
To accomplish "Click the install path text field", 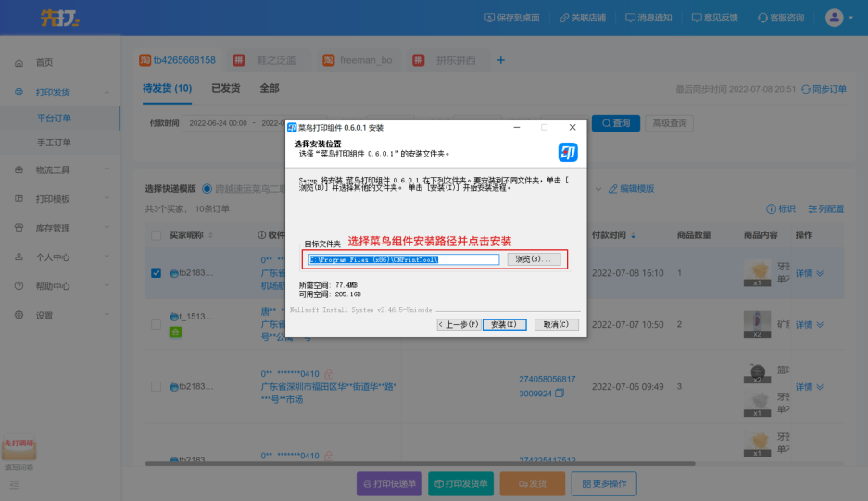I will [403, 259].
